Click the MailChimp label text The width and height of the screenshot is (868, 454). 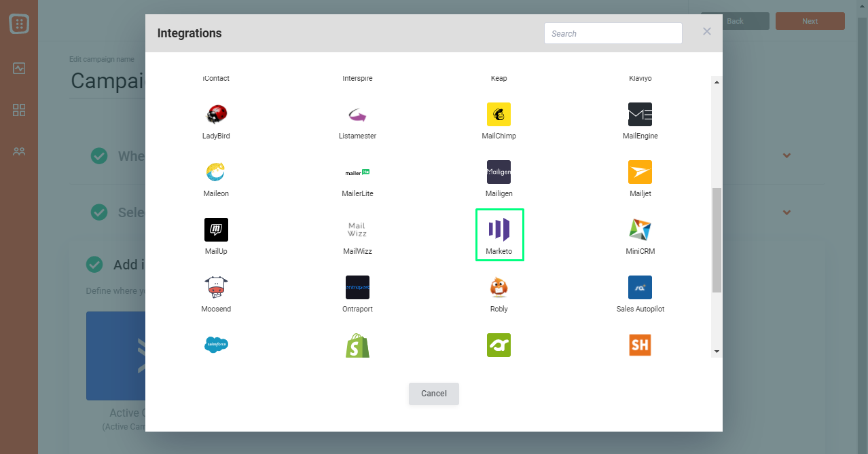[x=499, y=136]
